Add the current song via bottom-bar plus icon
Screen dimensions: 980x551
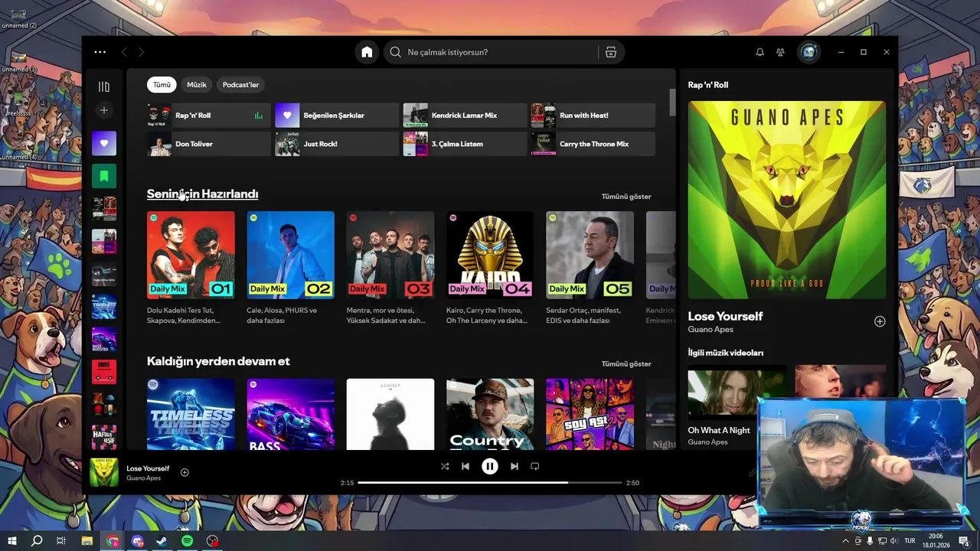tap(185, 472)
